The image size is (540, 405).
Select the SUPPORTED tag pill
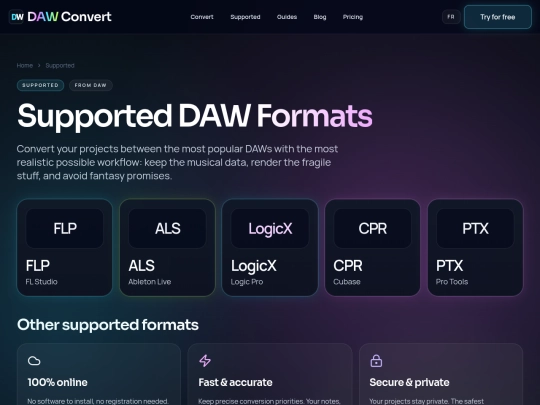[40, 85]
